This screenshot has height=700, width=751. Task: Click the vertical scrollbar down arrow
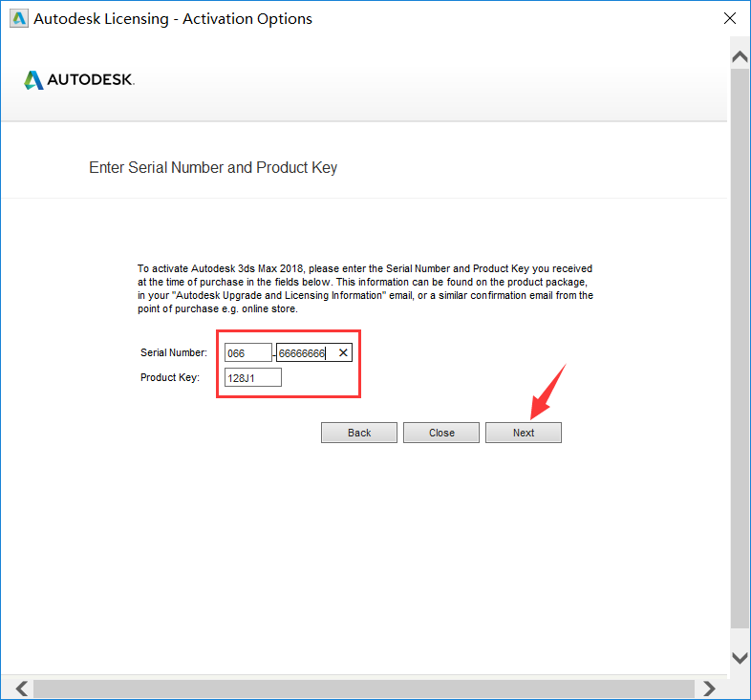tap(740, 658)
